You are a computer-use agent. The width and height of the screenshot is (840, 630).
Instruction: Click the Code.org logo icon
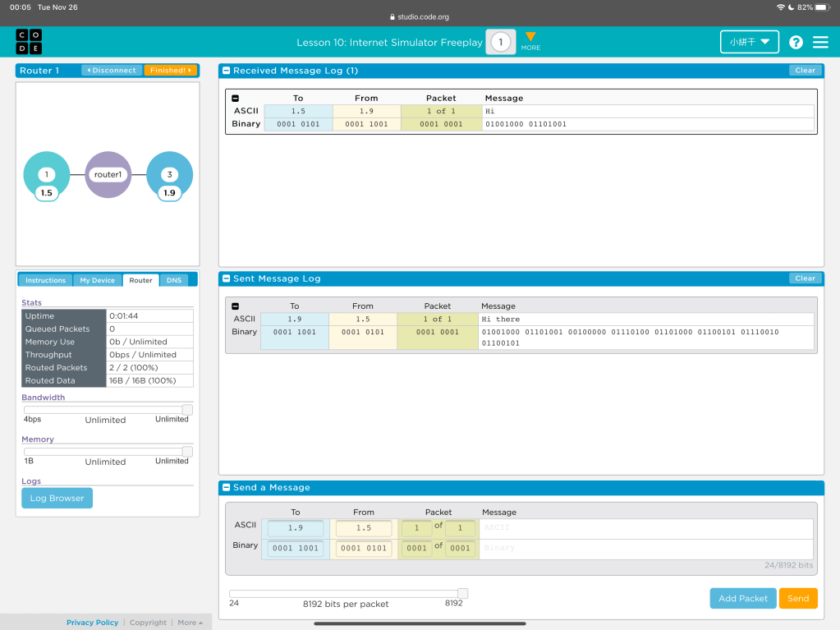(29, 42)
